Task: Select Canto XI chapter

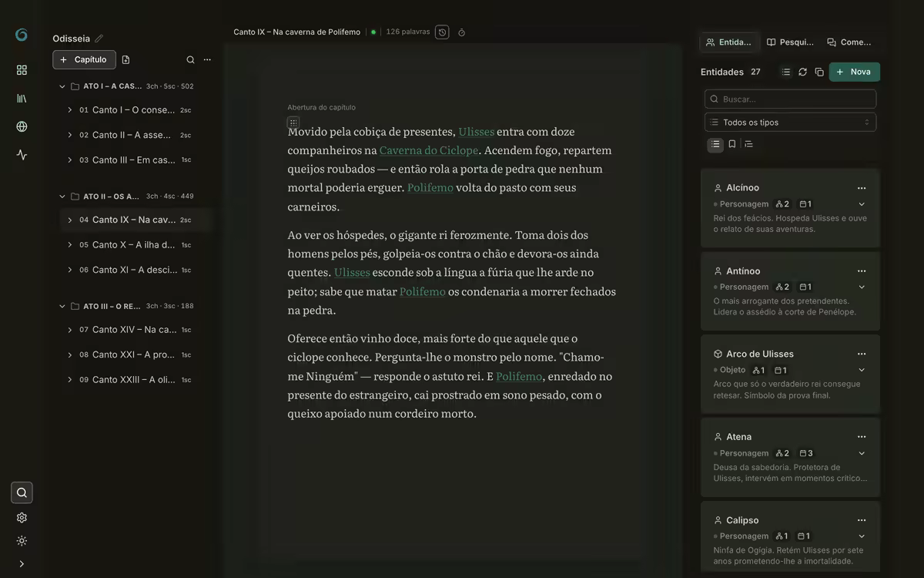Action: tap(136, 270)
